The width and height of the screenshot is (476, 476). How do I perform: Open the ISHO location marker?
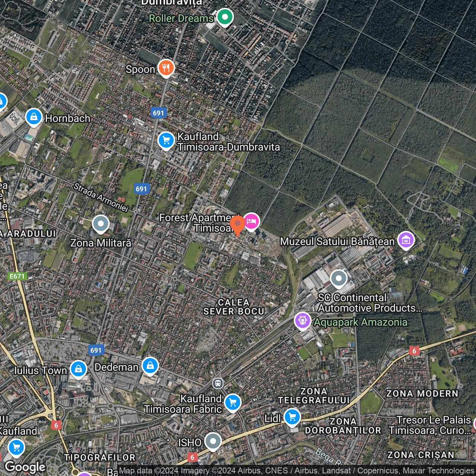click(213, 441)
